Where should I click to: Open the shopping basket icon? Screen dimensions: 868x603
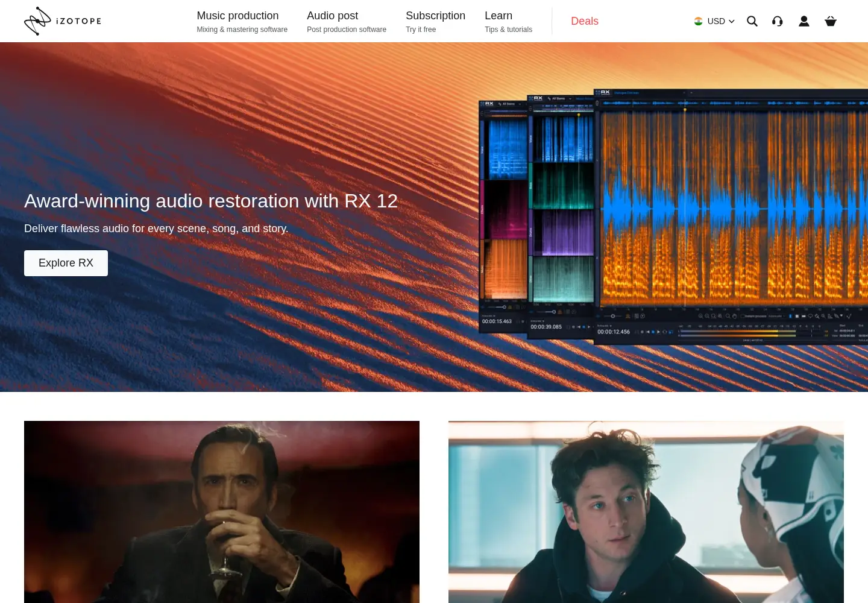(831, 21)
